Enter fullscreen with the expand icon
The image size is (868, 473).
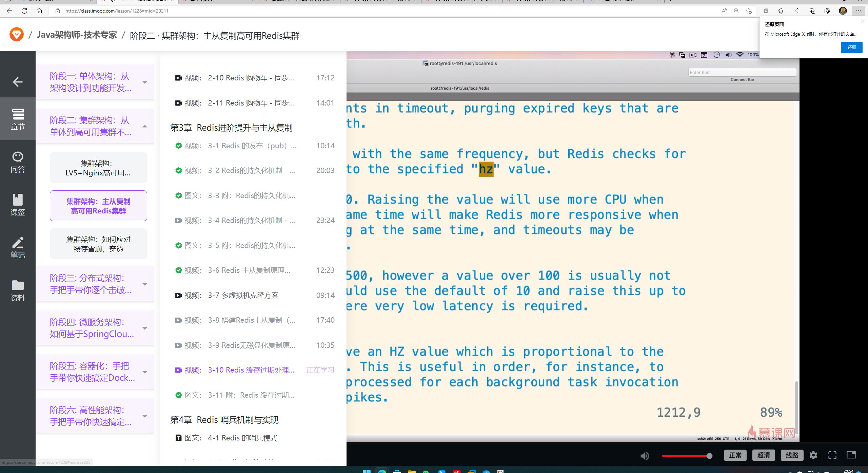point(832,455)
